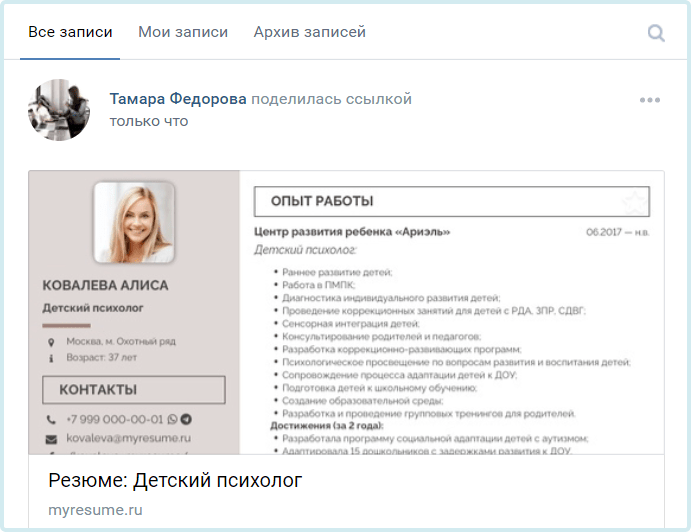Click the WhatsApp icon beside phone number
Image resolution: width=691 pixels, height=532 pixels.
172,419
